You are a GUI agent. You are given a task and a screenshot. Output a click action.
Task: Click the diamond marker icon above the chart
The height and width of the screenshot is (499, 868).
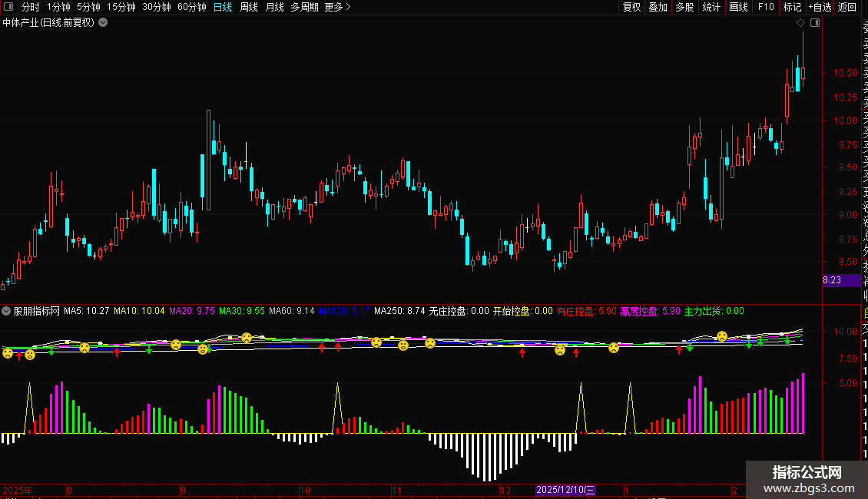800,23
